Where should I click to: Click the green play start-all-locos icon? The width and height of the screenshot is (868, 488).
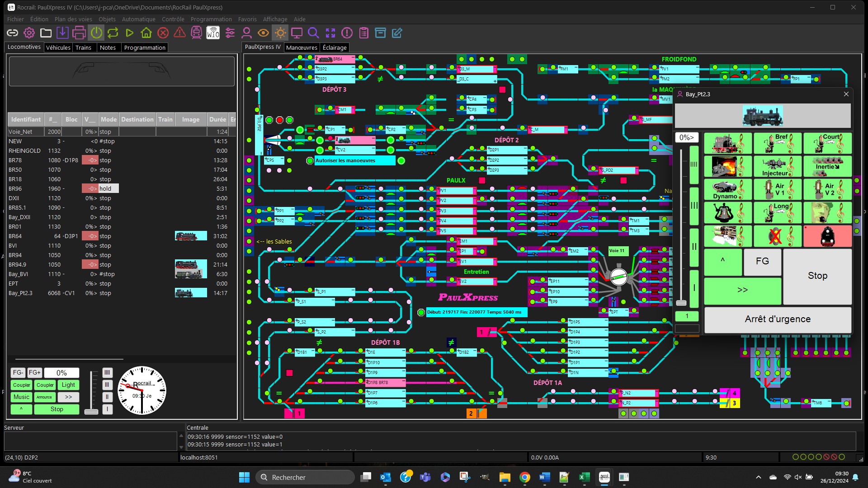[129, 33]
